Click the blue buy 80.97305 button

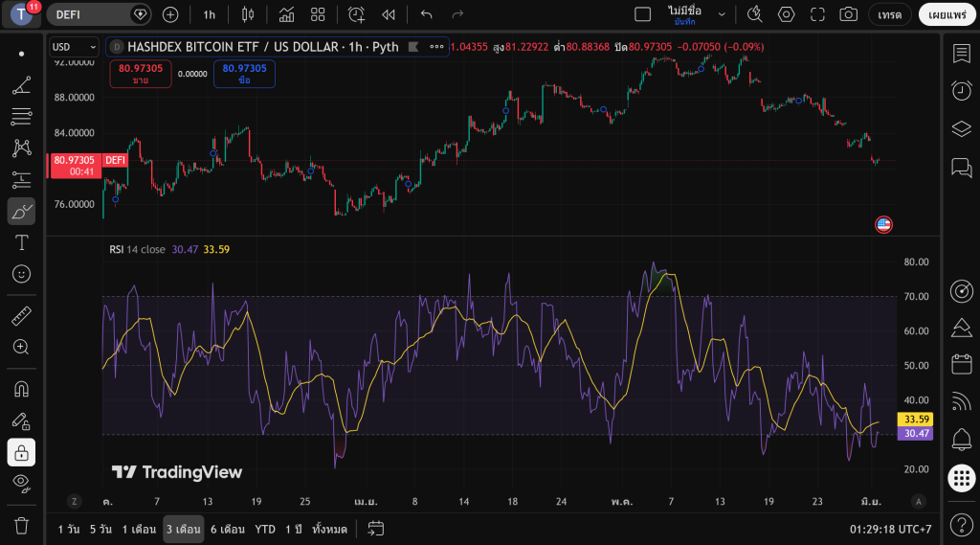pyautogui.click(x=244, y=74)
